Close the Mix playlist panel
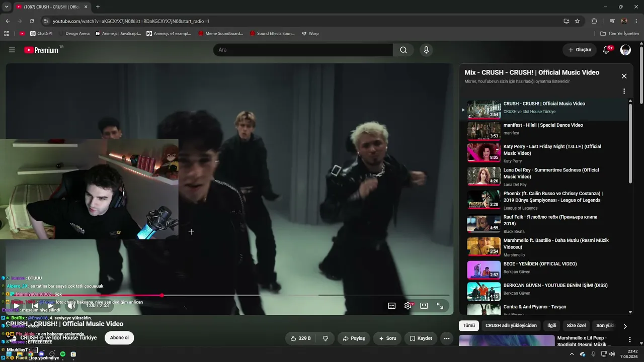Viewport: 644px width, 362px height. click(x=624, y=76)
